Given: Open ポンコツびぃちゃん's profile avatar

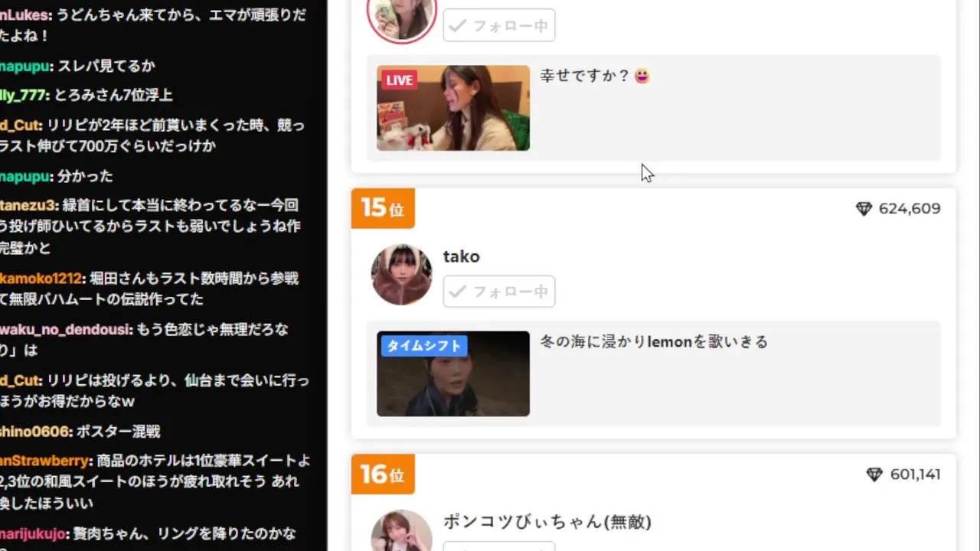Looking at the screenshot, I should click(x=401, y=531).
